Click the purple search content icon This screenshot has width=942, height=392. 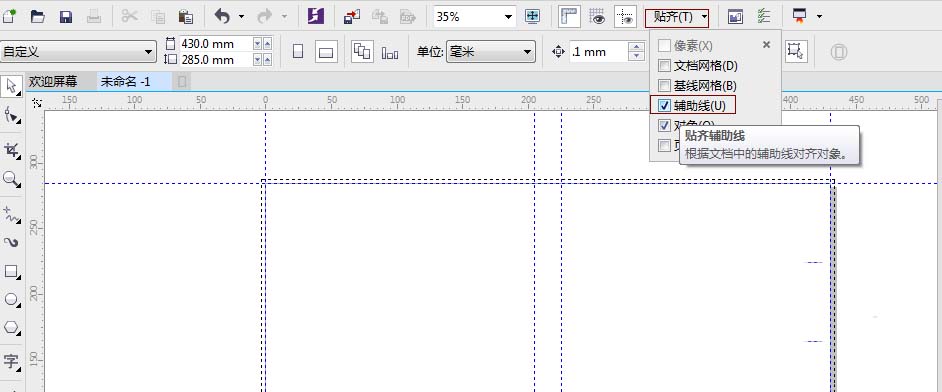tap(315, 17)
